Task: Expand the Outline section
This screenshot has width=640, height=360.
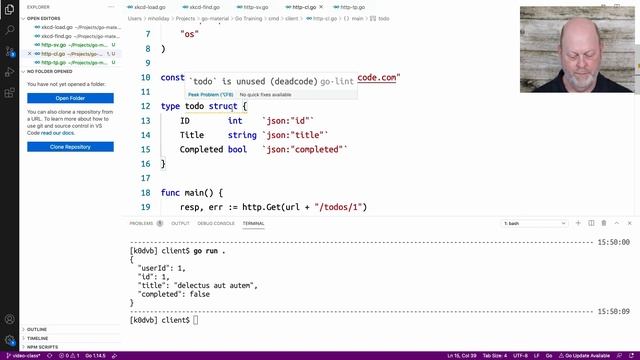Action: tap(37, 329)
